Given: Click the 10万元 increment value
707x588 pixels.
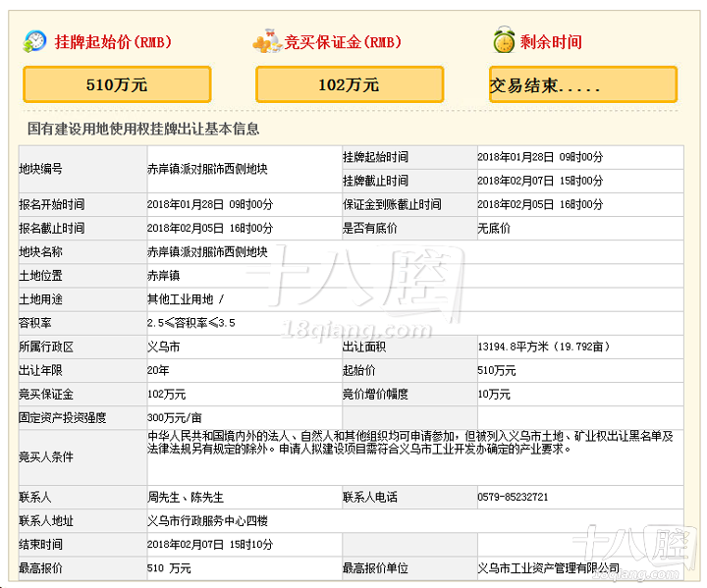Looking at the screenshot, I should coord(494,394).
